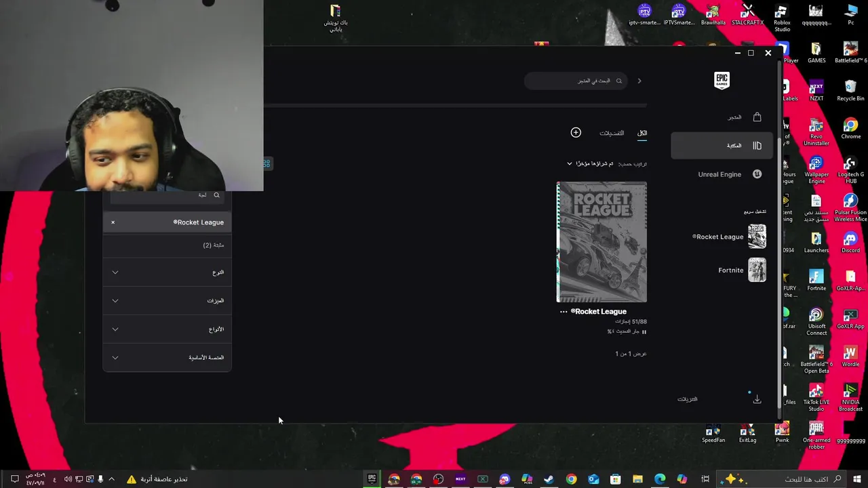Open GoXLR App desktop shortcut

pyautogui.click(x=850, y=319)
